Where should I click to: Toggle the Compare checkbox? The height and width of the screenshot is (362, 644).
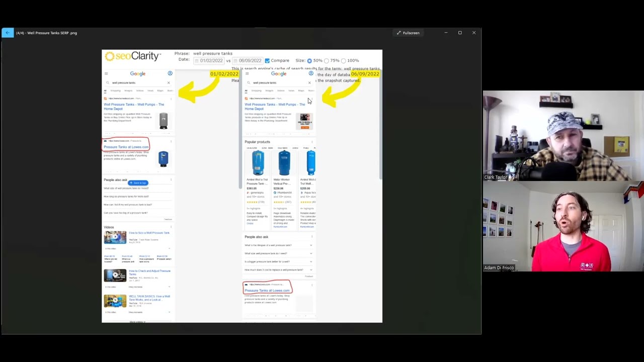point(267,60)
